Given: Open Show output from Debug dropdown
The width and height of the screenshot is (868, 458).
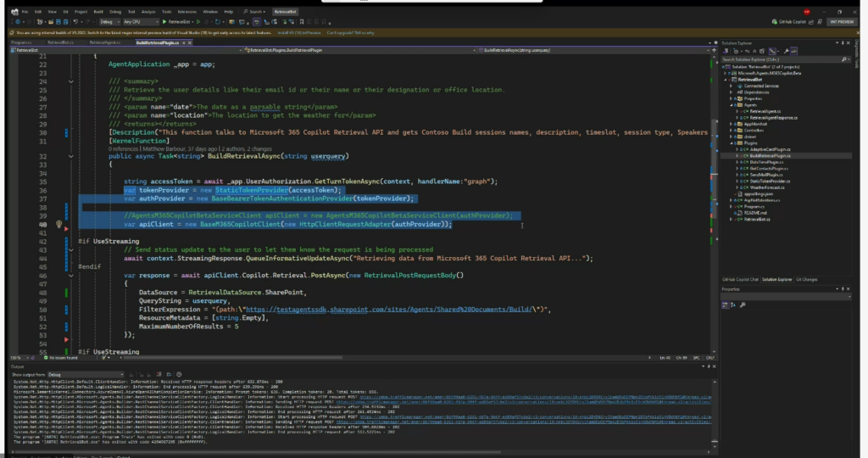Looking at the screenshot, I should (86, 374).
